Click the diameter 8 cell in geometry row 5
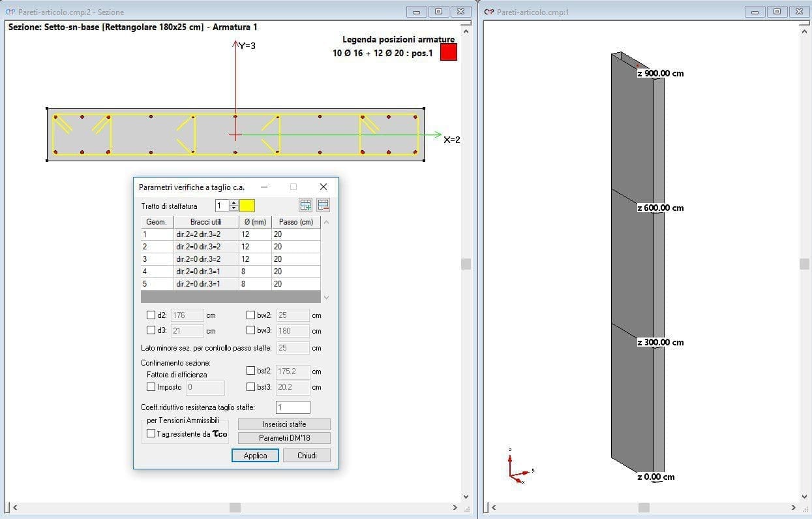This screenshot has height=519, width=812. [255, 284]
